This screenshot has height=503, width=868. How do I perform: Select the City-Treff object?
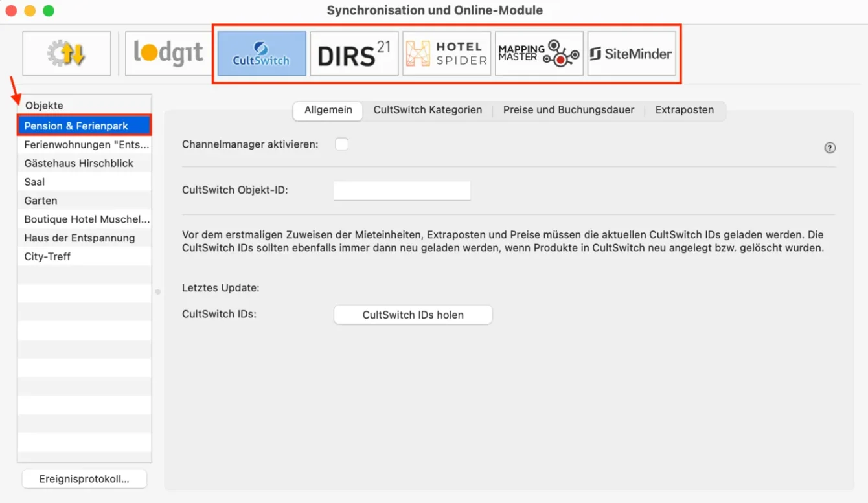pyautogui.click(x=84, y=256)
